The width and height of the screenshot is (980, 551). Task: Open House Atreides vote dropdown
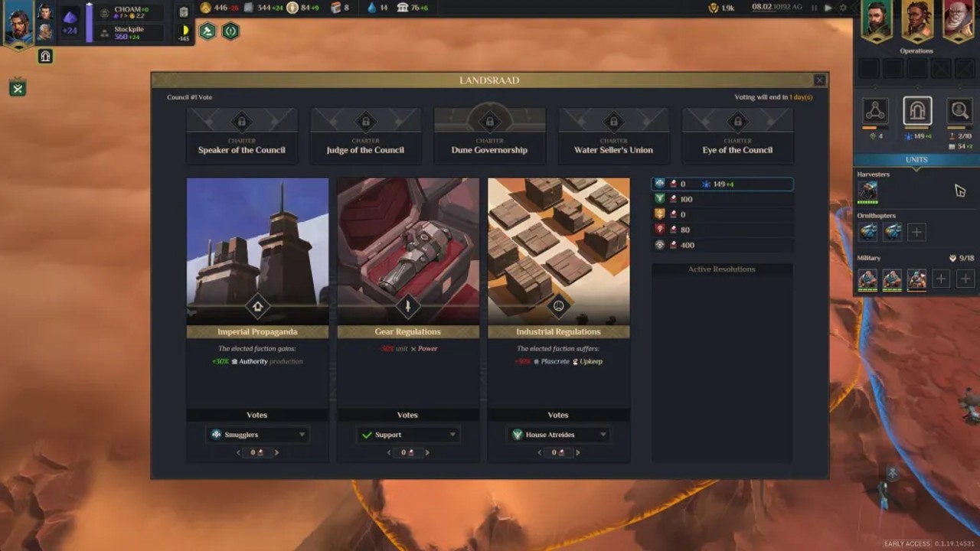point(558,435)
